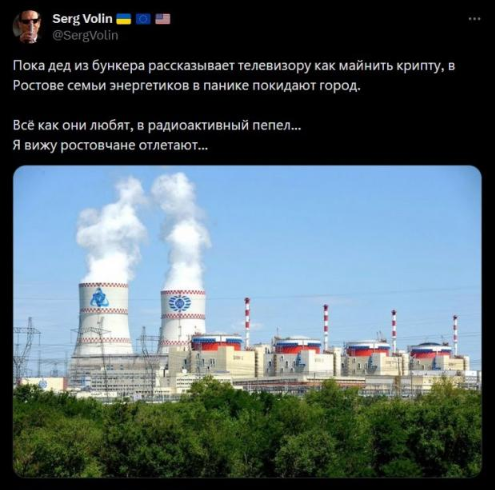Open the @SergVolin handle link
The image size is (495, 490).
tap(85, 35)
